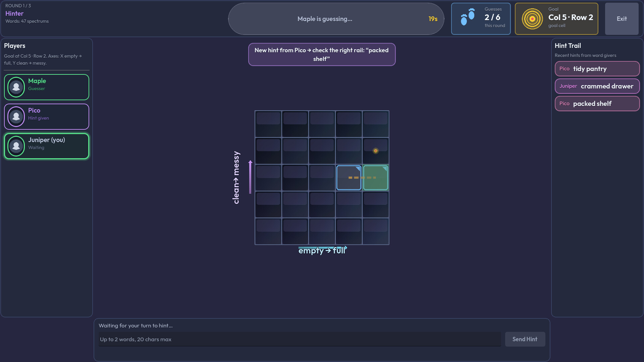644x362 pixels.
Task: Select the blue outlined grid cell
Action: [x=349, y=178]
